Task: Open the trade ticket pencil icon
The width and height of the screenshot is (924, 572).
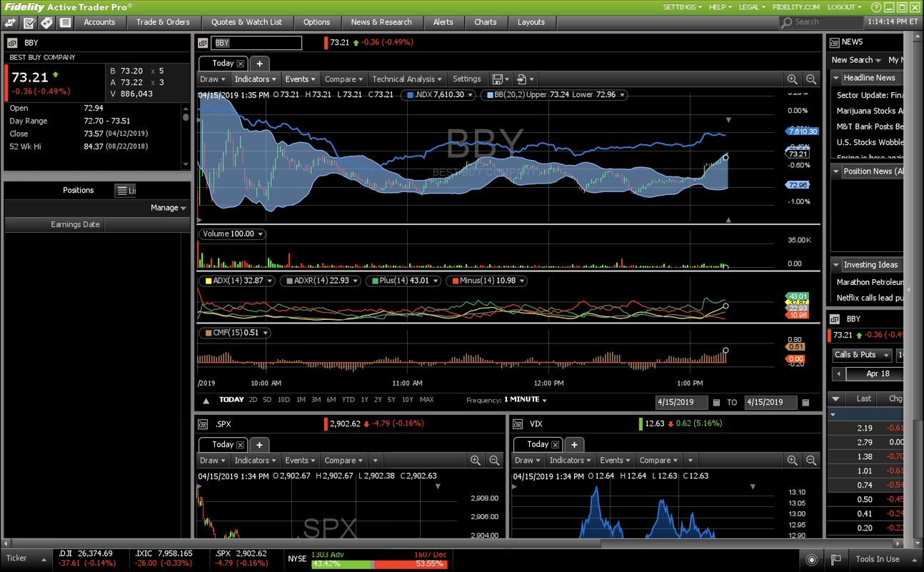Action: coord(29,23)
